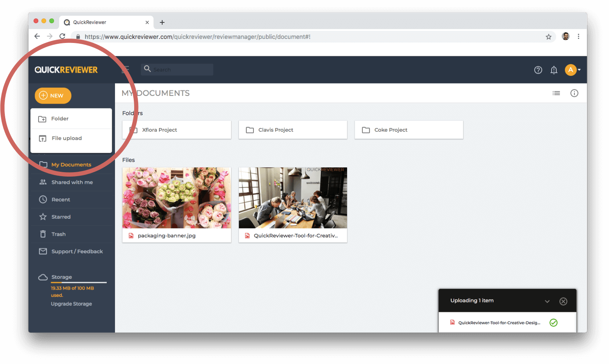This screenshot has width=609, height=364.
Task: Select Folder from the New menu
Action: tap(71, 119)
